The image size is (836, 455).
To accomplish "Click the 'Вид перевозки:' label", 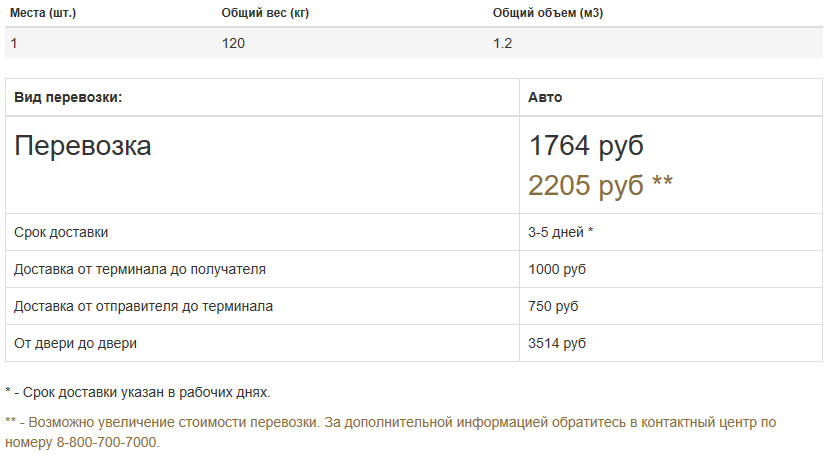I will click(x=68, y=97).
